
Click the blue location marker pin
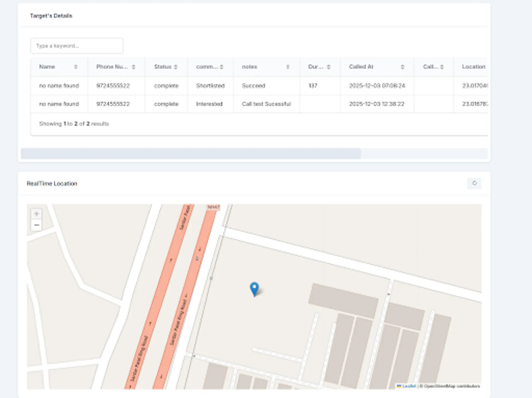[254, 289]
